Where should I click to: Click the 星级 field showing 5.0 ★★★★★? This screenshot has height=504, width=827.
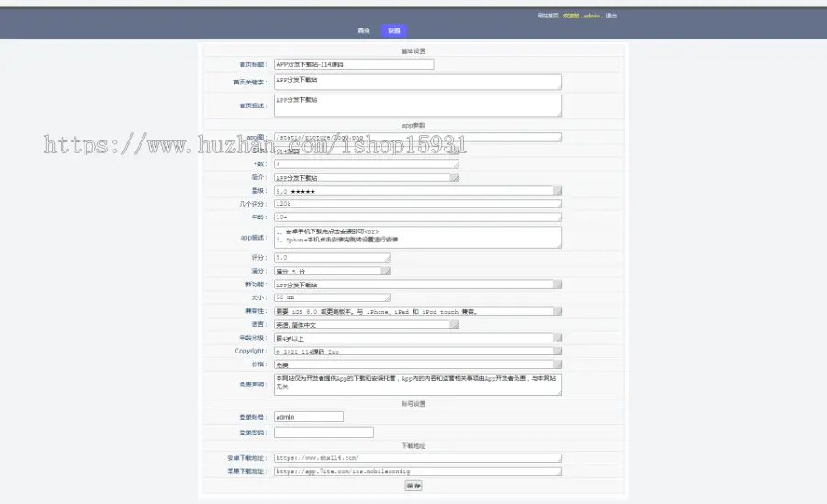[418, 191]
